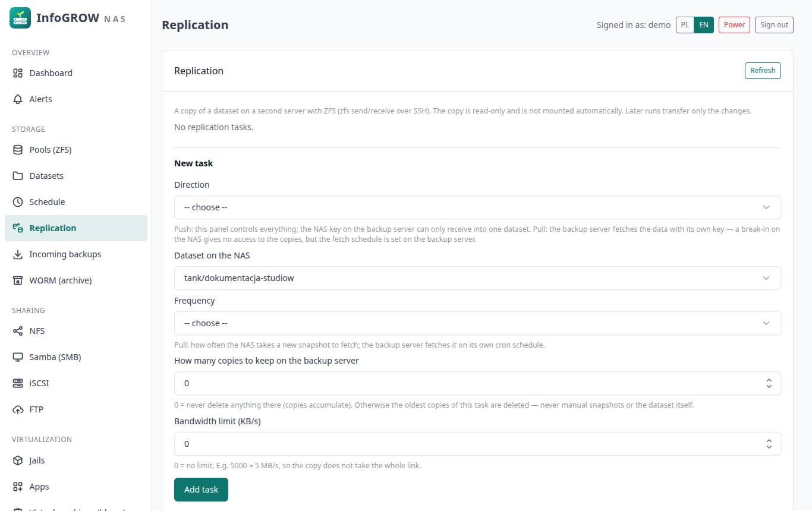Click the 'Signed in as: demo' text

634,25
